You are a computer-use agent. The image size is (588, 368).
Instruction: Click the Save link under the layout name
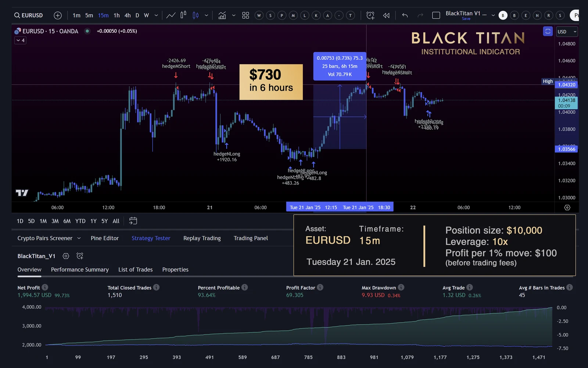pyautogui.click(x=466, y=19)
